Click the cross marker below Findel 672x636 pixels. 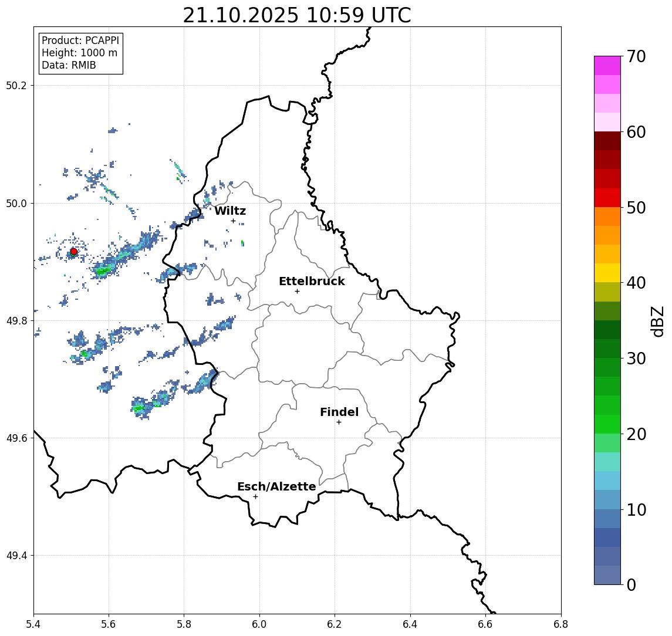click(339, 422)
